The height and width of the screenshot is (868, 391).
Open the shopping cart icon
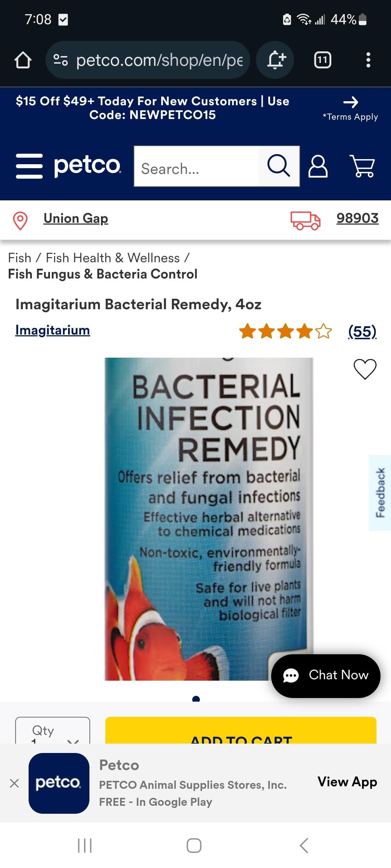[362, 166]
